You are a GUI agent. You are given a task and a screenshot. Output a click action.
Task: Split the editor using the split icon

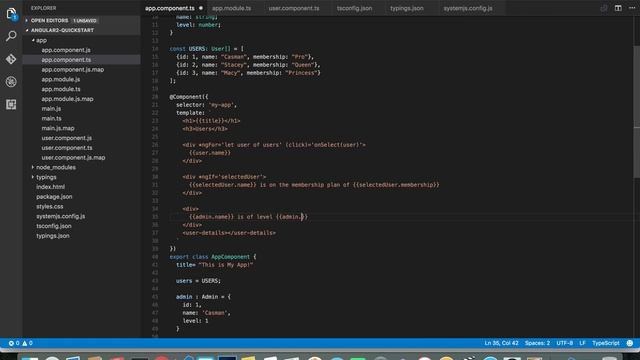pos(618,8)
